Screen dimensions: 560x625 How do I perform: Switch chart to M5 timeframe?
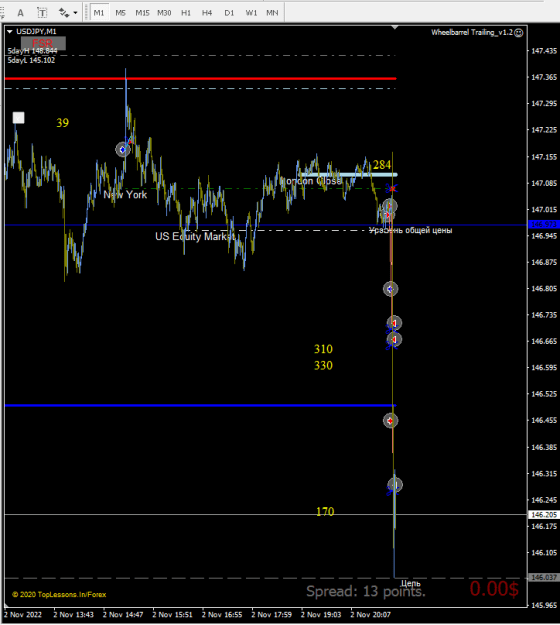click(x=120, y=13)
